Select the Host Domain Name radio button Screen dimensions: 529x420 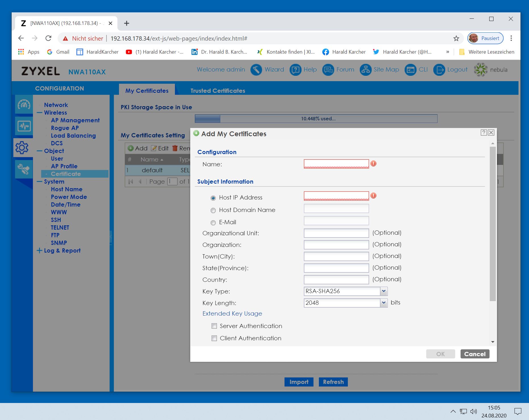pos(213,210)
